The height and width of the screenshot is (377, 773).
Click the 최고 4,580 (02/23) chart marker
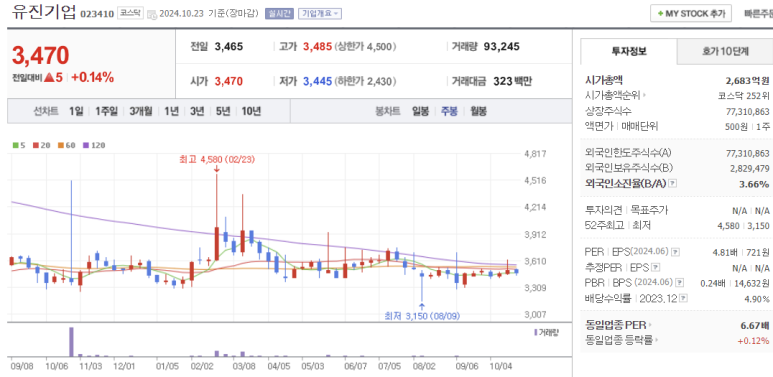[217, 159]
